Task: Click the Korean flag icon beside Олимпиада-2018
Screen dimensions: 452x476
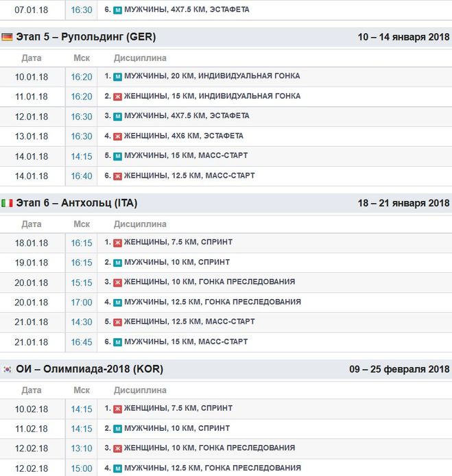Action: click(x=7, y=369)
